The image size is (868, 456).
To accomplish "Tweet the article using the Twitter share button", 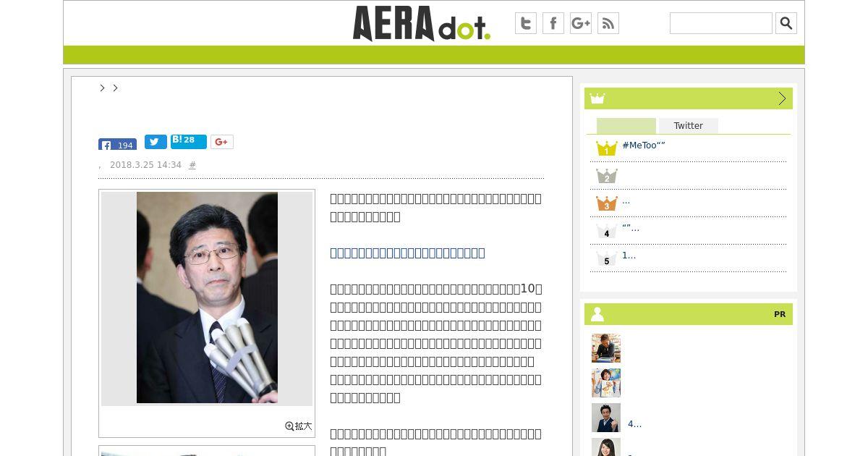I will 156,142.
